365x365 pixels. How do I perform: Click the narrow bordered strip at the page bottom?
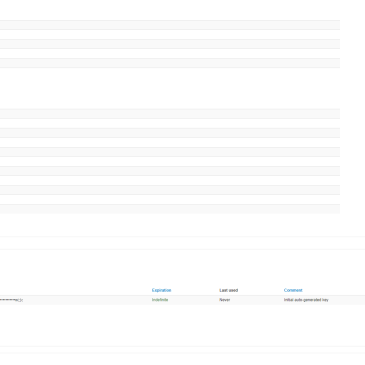click(182, 350)
